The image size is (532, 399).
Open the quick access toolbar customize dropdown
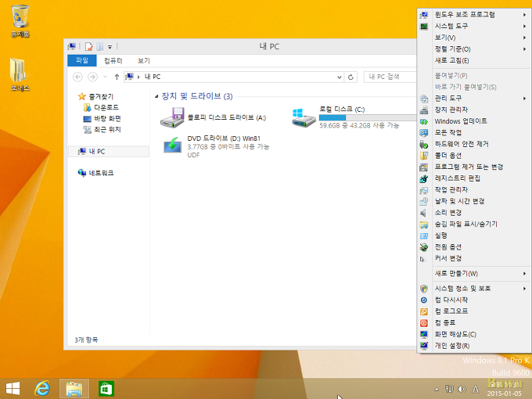(110, 47)
